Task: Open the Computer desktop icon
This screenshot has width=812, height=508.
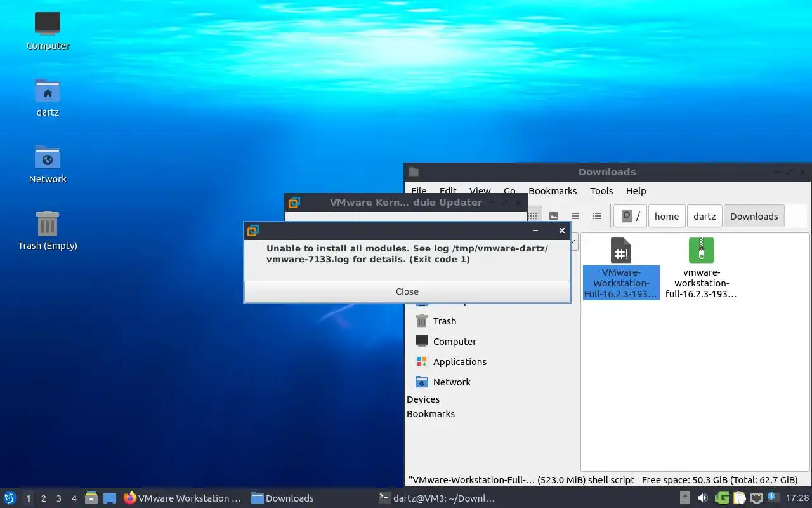Action: (48, 30)
